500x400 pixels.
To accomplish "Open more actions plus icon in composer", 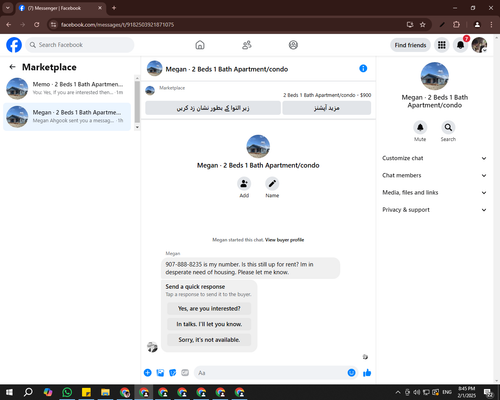I will (x=148, y=373).
